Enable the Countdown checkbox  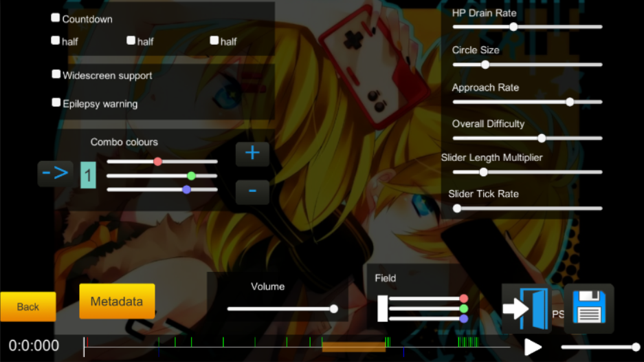click(x=56, y=18)
